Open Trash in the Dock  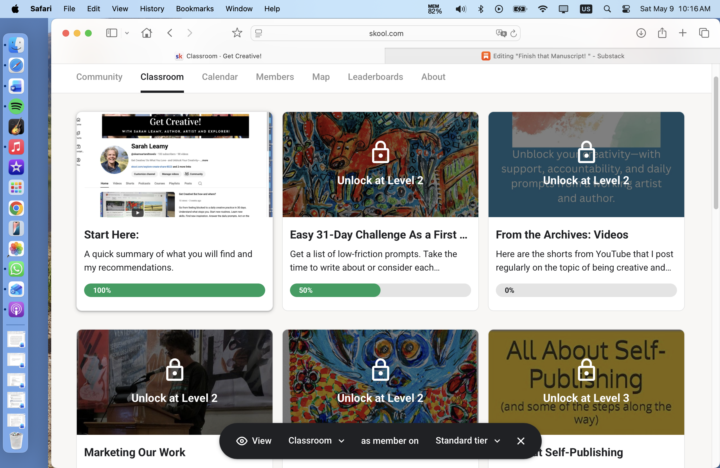tap(16, 440)
